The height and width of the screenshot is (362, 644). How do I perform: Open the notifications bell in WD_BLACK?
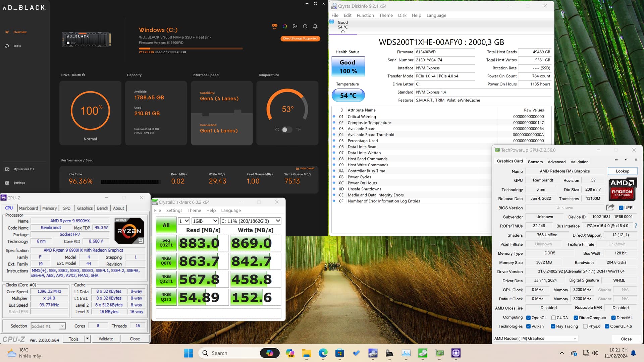[315, 26]
